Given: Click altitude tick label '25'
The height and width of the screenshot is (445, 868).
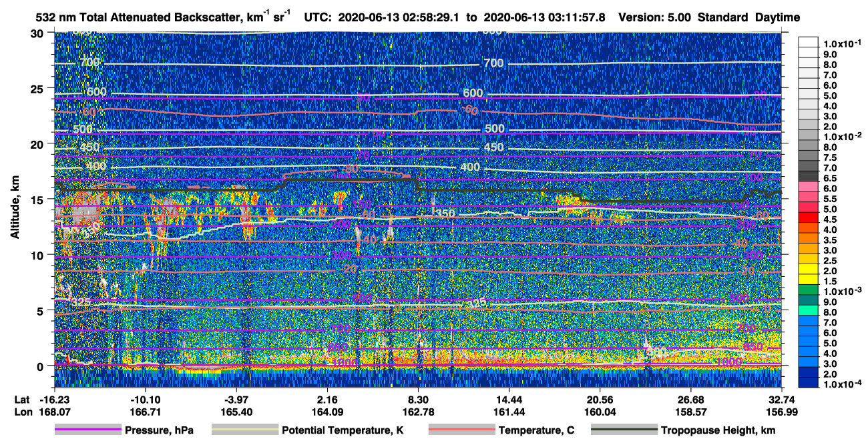Looking at the screenshot, I should coord(38,89).
